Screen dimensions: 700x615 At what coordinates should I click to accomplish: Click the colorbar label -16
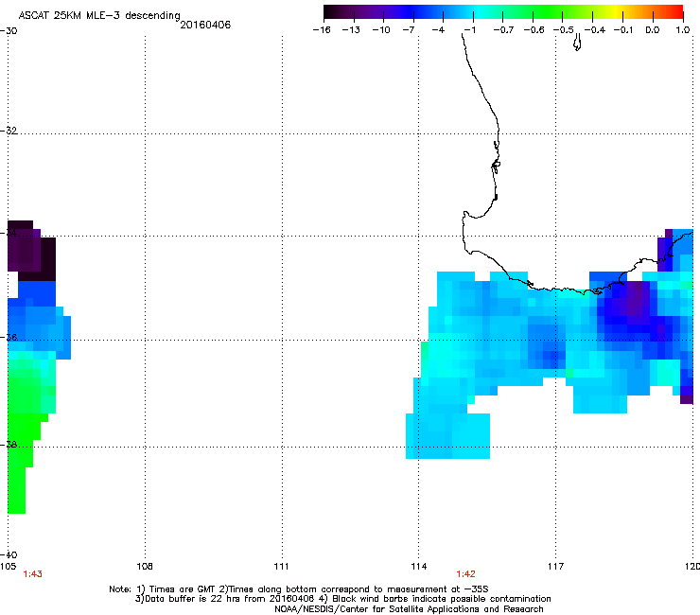tap(322, 30)
